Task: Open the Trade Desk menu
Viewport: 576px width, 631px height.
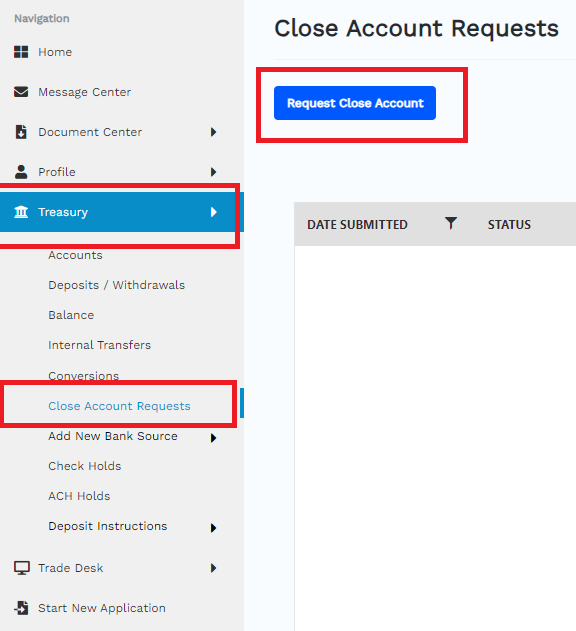Action: coord(70,568)
